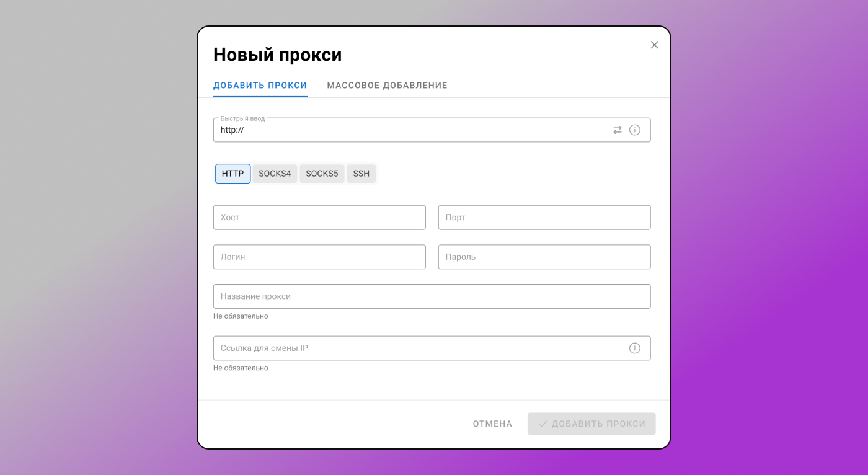Select the HTTP protocol option

[x=232, y=174]
